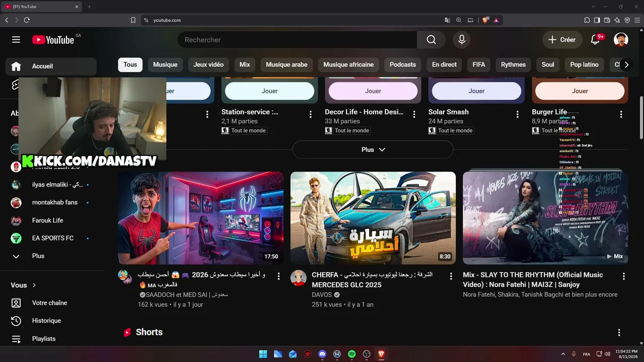
Task: Open options for the Decor Life game
Action: (414, 115)
